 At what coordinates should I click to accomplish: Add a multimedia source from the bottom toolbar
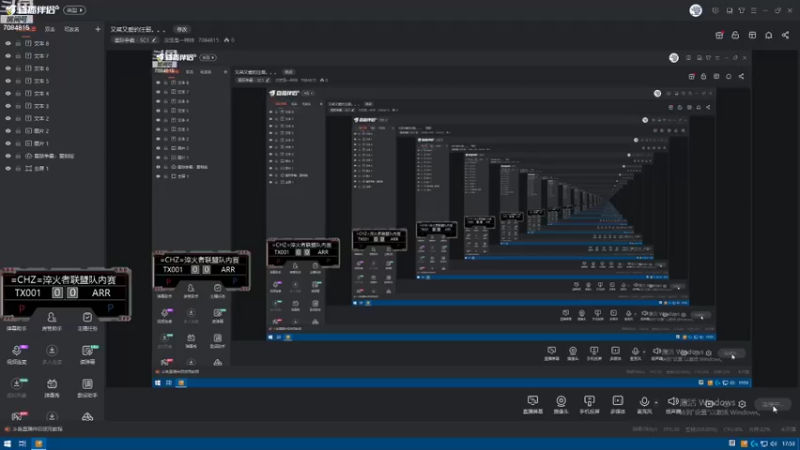(617, 404)
